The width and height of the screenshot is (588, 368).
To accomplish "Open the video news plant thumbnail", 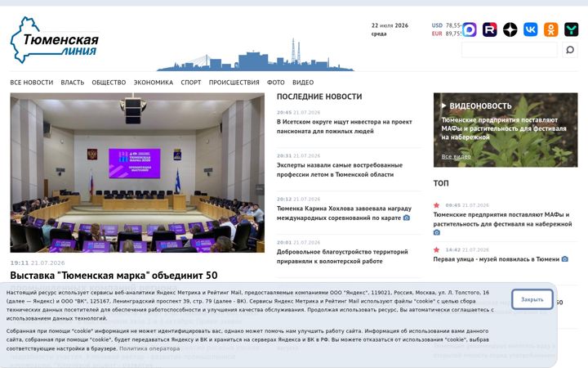I will point(506,130).
